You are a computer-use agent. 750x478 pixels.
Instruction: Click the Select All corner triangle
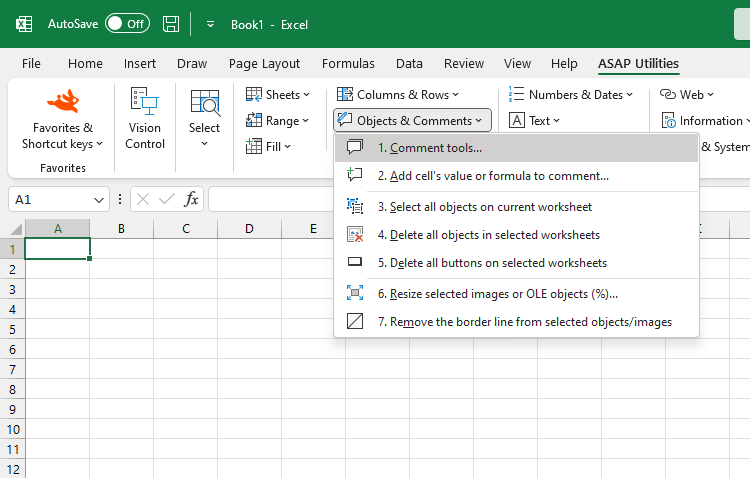click(x=15, y=229)
